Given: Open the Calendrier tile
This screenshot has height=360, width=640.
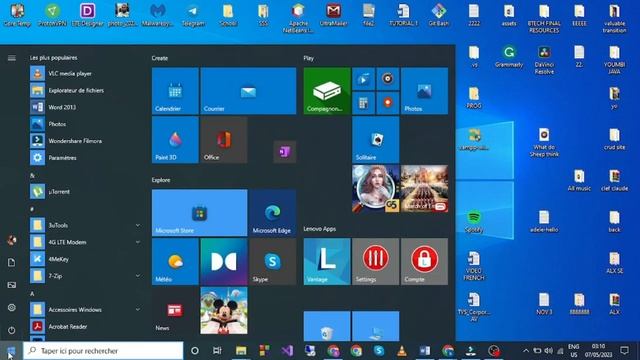Looking at the screenshot, I should coord(175,91).
